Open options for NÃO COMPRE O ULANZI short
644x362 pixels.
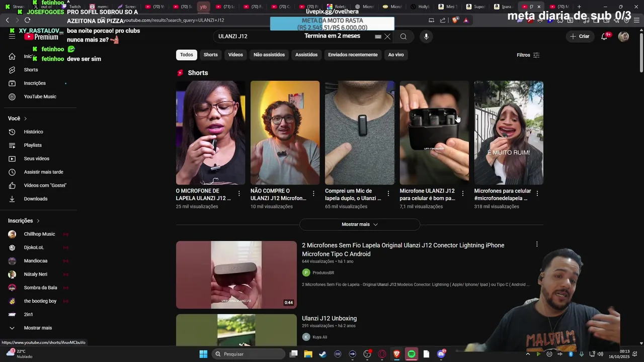pyautogui.click(x=313, y=194)
